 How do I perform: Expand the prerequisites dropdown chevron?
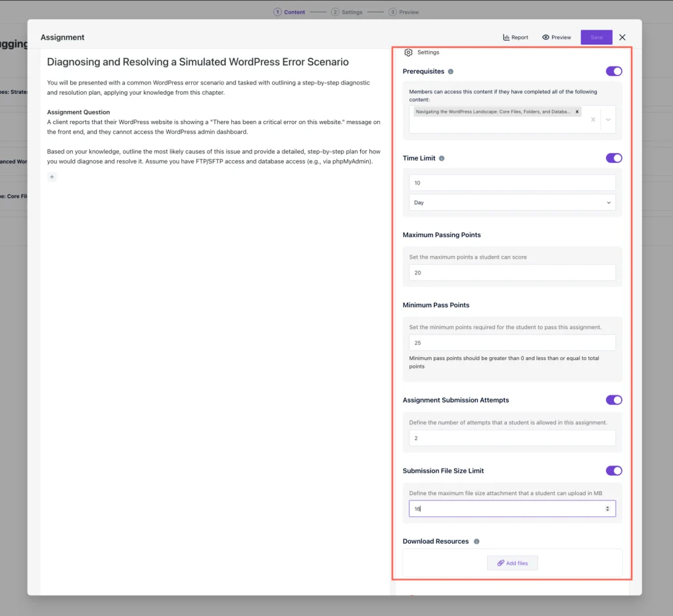pyautogui.click(x=608, y=120)
